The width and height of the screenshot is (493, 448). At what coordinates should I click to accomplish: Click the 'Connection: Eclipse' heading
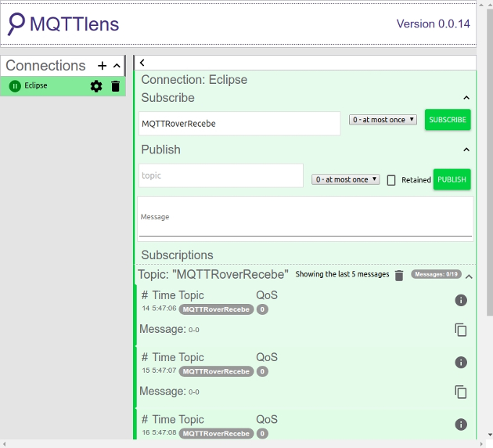[x=194, y=80]
